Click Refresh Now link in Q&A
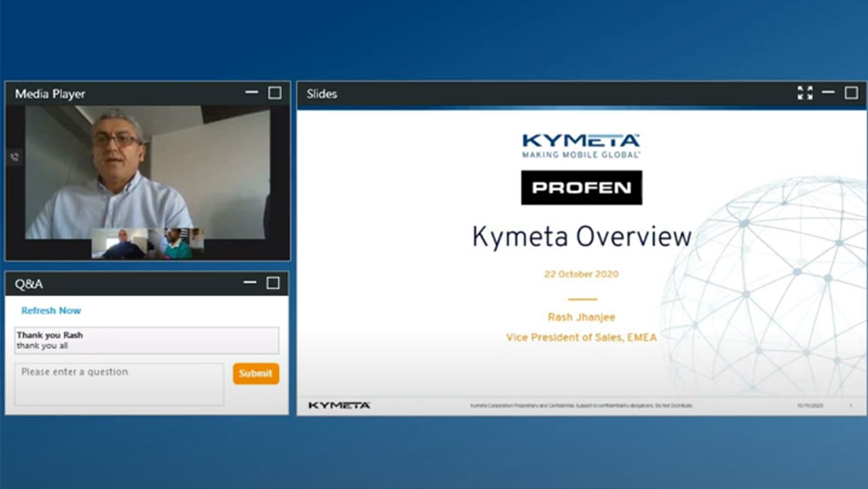 51,311
